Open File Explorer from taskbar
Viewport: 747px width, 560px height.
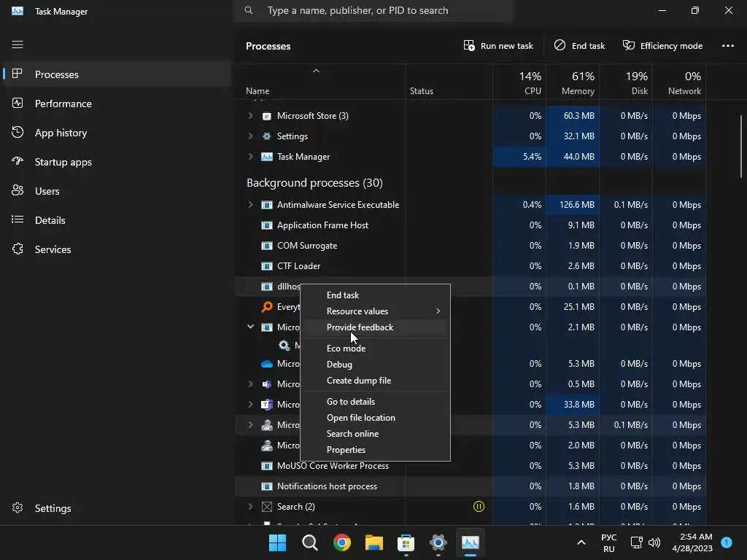374,542
